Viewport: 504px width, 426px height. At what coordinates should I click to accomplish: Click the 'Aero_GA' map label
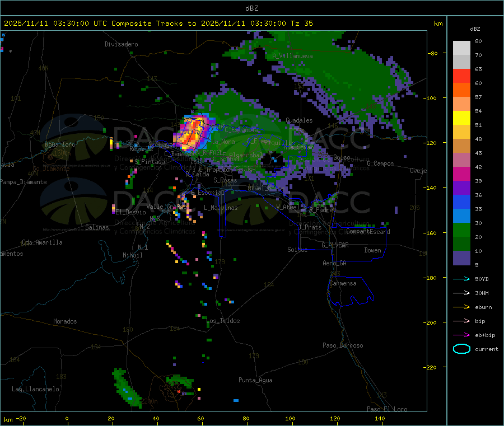click(335, 263)
